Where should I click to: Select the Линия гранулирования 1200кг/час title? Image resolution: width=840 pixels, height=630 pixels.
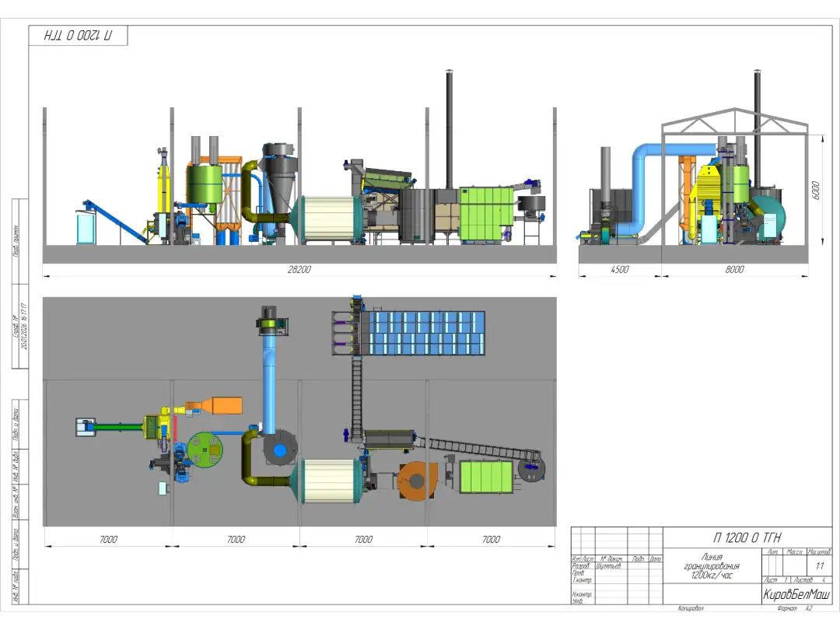tap(711, 566)
